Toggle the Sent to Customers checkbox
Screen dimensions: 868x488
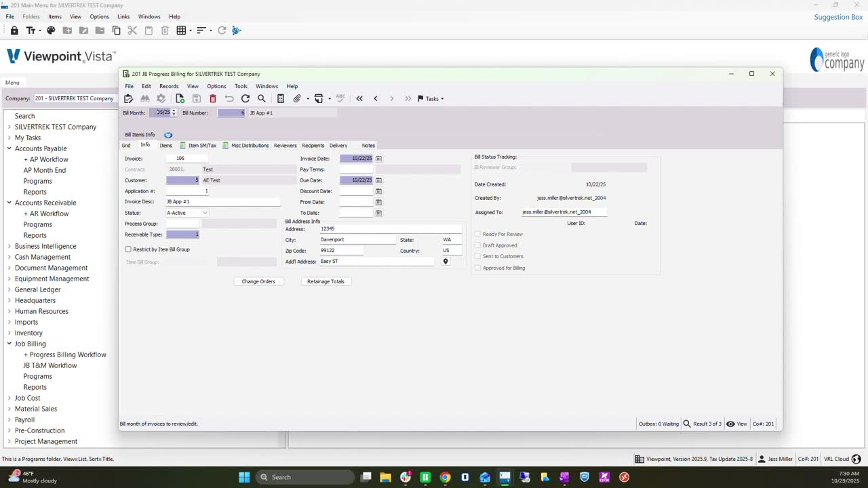click(x=477, y=256)
